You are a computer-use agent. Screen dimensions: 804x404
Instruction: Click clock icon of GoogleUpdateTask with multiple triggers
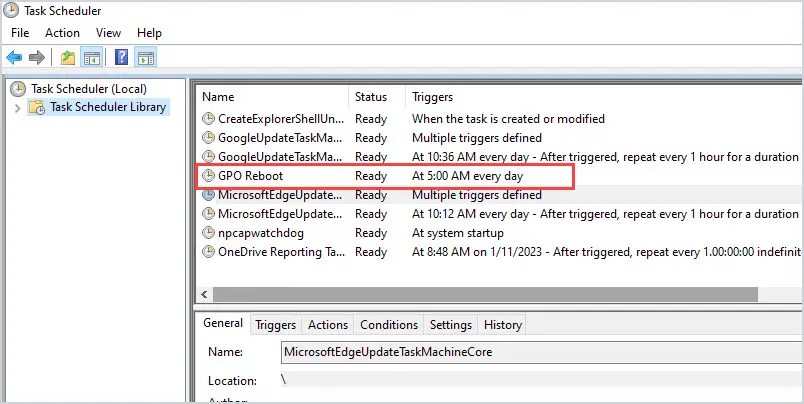pos(208,138)
